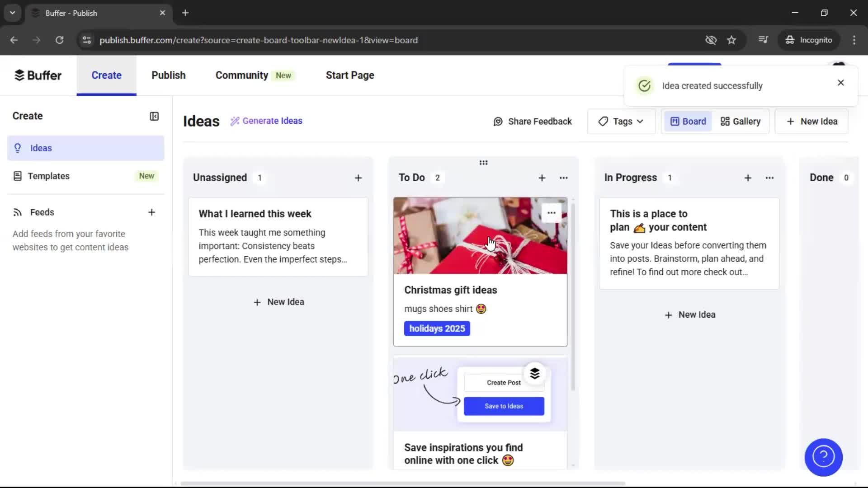Click the drag handle above To Do column
The width and height of the screenshot is (868, 488).
483,163
